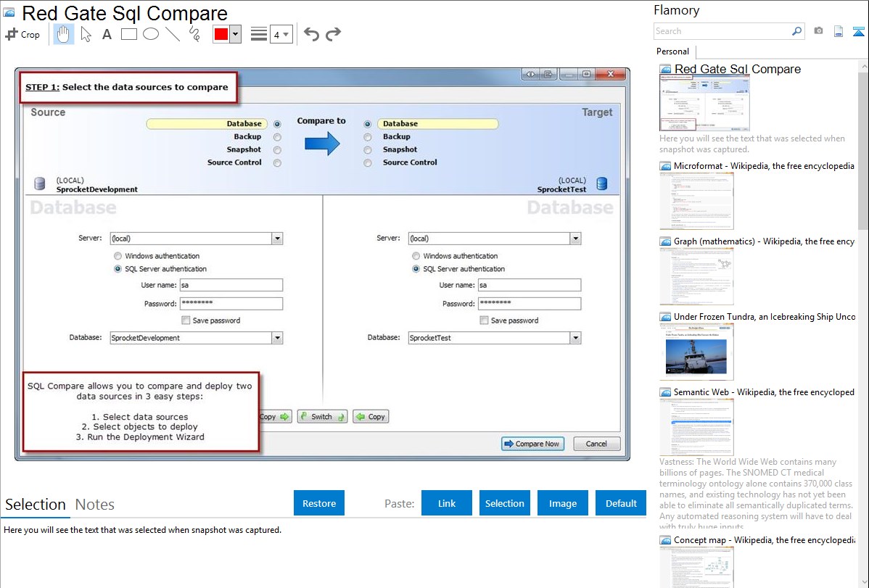The height and width of the screenshot is (588, 869).
Task: Switch to the Selection tab
Action: 36,505
